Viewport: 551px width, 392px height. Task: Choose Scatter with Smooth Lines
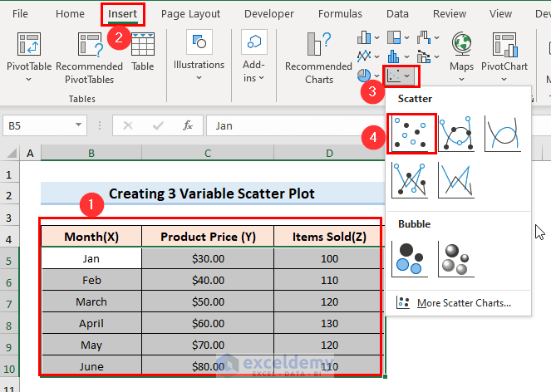point(503,134)
